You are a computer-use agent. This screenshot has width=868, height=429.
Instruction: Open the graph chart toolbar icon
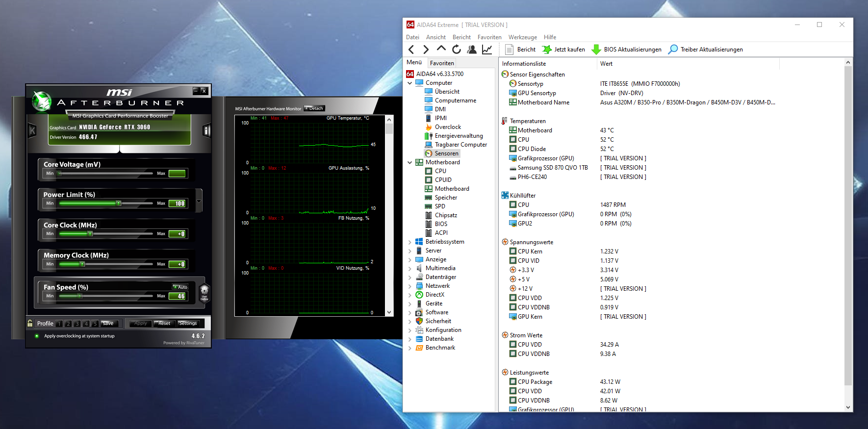[x=487, y=49]
